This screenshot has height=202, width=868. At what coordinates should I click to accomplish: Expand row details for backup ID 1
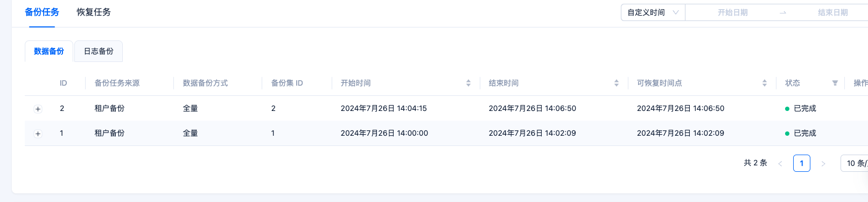tap(38, 134)
